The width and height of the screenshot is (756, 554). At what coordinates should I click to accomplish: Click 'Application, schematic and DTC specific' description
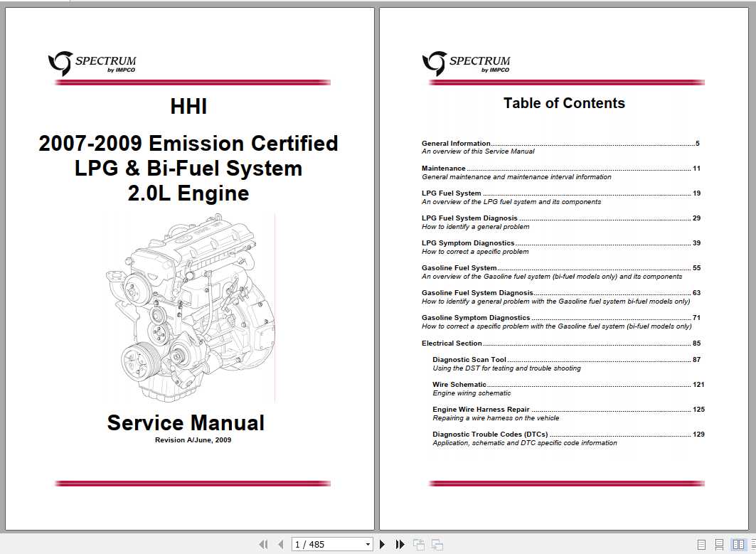tap(525, 442)
